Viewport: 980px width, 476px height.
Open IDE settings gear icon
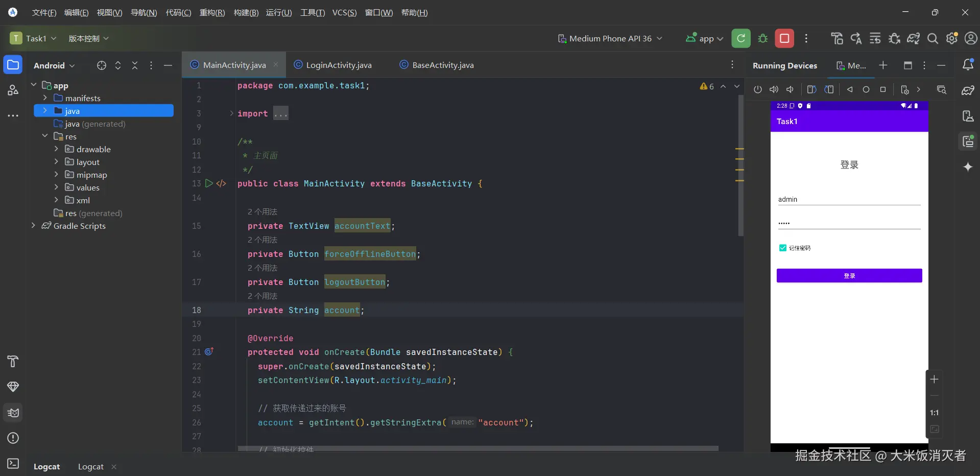click(x=952, y=38)
